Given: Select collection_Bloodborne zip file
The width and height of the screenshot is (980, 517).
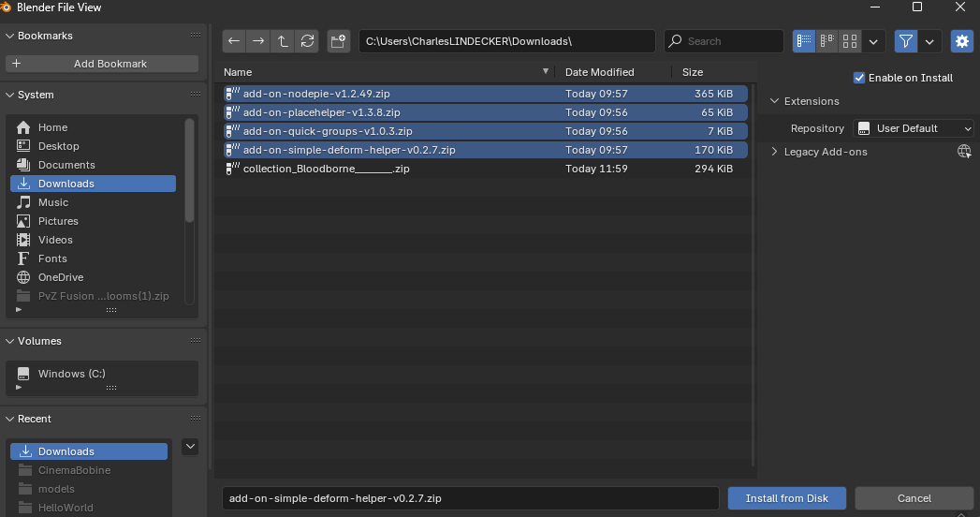Looking at the screenshot, I should (486, 169).
